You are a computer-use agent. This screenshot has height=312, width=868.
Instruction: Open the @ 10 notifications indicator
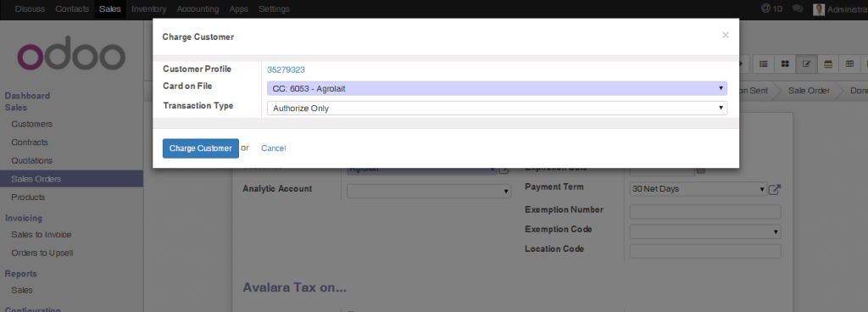coord(771,8)
